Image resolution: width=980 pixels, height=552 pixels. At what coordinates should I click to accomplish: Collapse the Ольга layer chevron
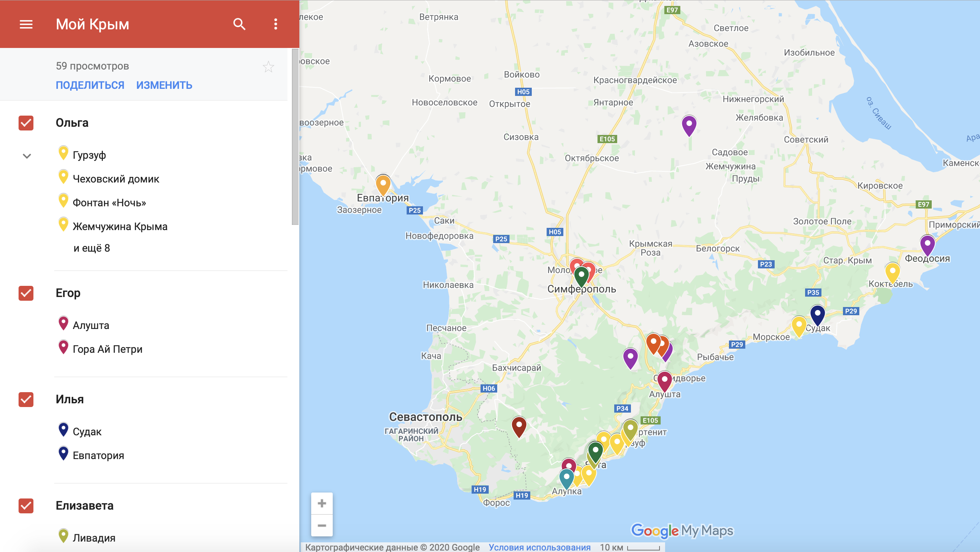(27, 156)
